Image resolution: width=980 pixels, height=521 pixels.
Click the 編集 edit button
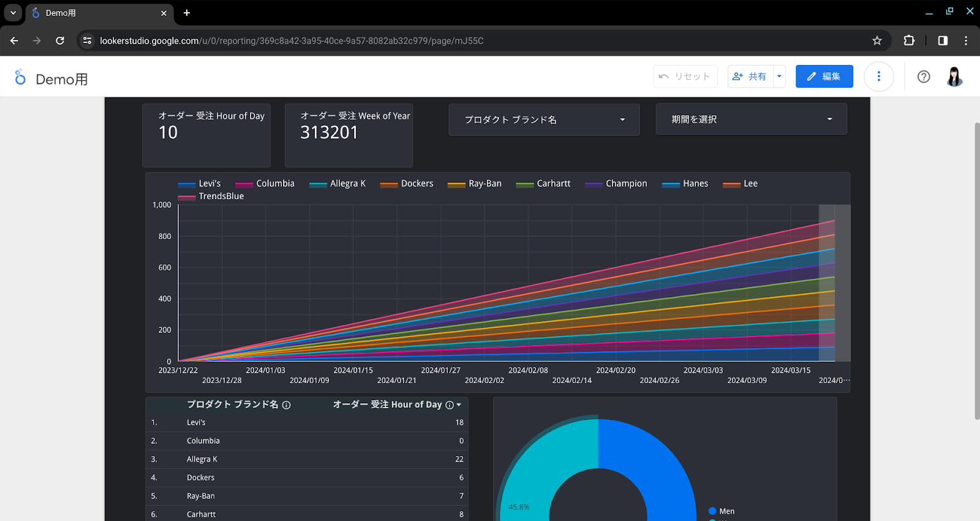(x=824, y=77)
